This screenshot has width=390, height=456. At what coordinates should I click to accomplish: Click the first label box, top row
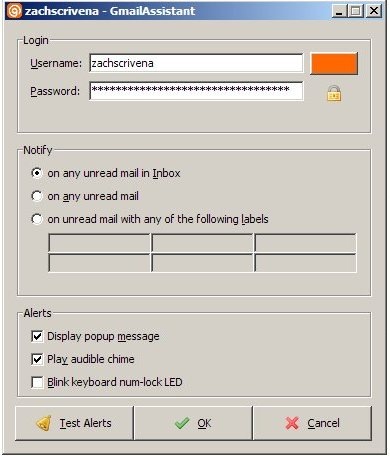(x=99, y=243)
